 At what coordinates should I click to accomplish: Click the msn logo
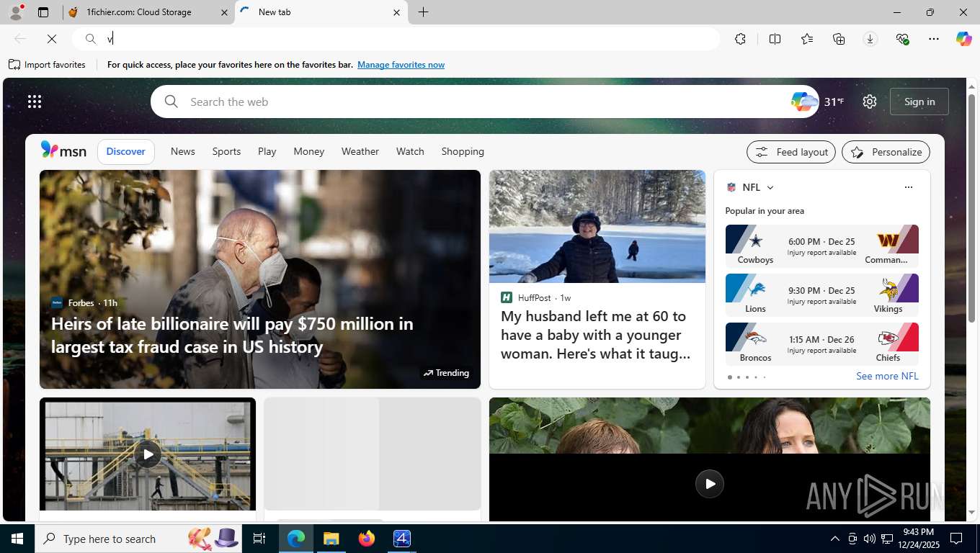tap(63, 150)
